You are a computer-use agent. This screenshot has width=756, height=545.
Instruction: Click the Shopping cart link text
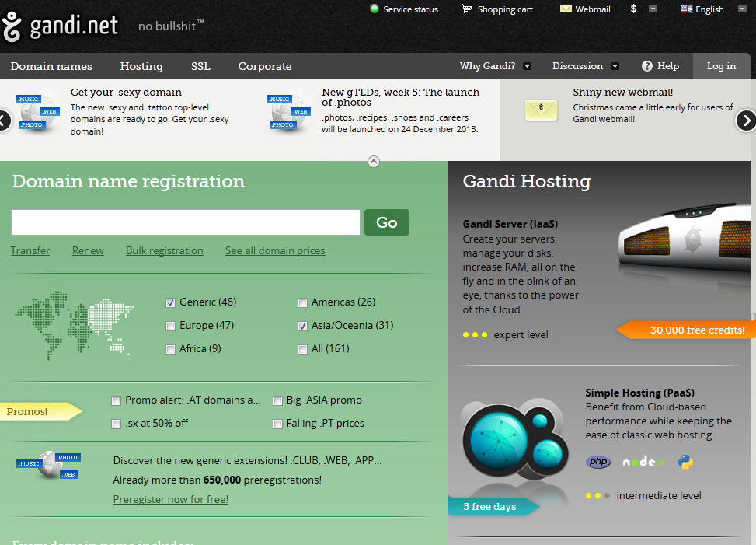[x=505, y=9]
